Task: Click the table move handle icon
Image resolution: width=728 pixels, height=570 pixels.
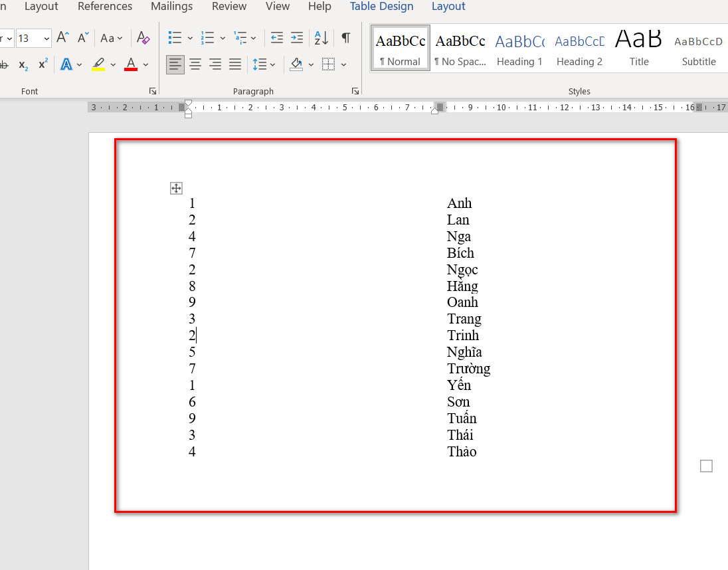Action: click(x=176, y=188)
